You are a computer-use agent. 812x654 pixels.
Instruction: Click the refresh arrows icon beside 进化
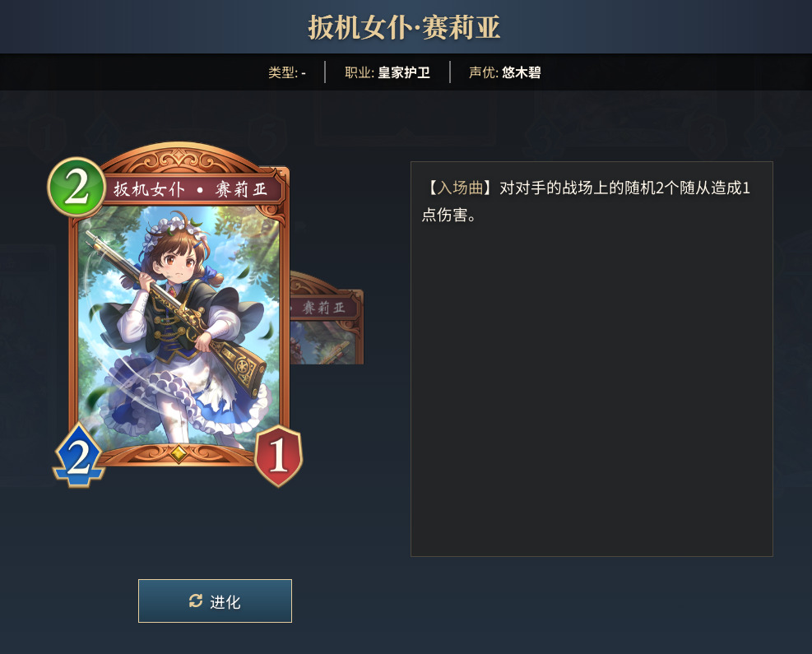[196, 601]
